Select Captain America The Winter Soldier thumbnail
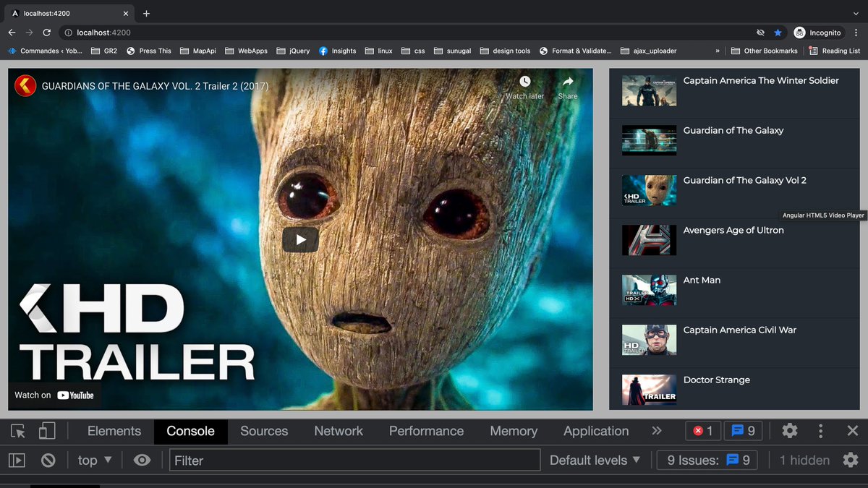Image resolution: width=868 pixels, height=488 pixels. point(649,91)
